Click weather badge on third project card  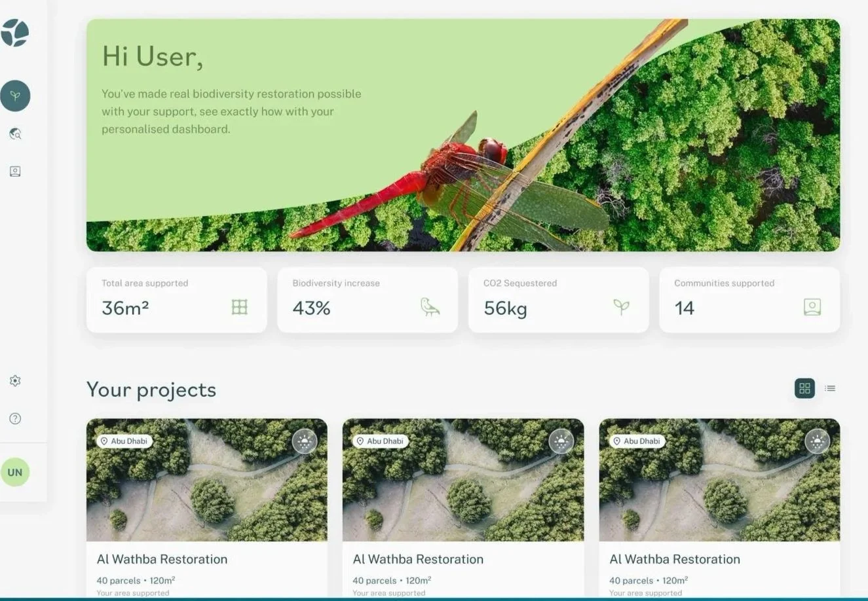[817, 442]
